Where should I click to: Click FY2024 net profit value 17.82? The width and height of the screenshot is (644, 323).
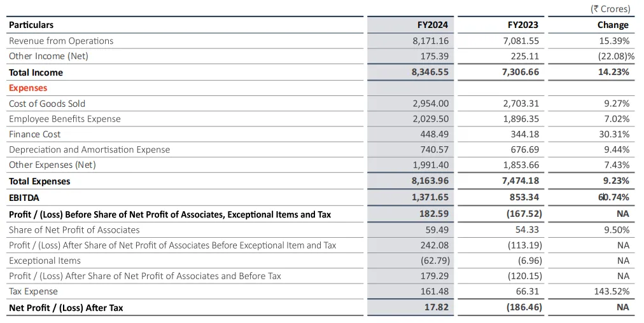pyautogui.click(x=436, y=308)
